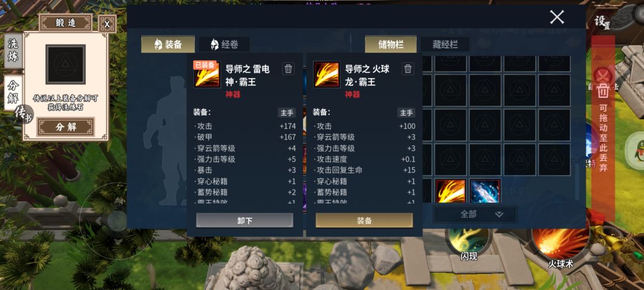Select the blue sword item in inventory
Image resolution: width=644 pixels, height=290 pixels.
[x=485, y=191]
